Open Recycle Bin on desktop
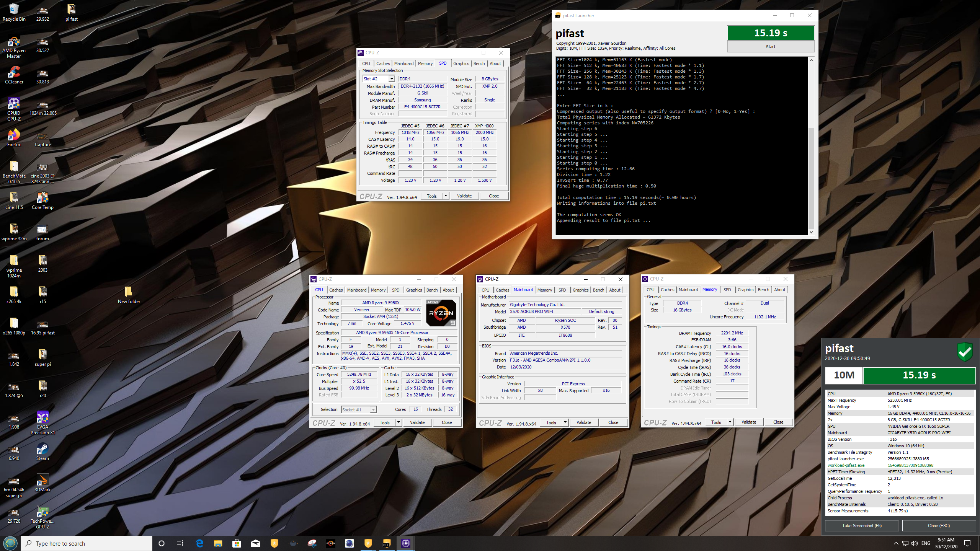Image resolution: width=980 pixels, height=551 pixels. coord(14,13)
